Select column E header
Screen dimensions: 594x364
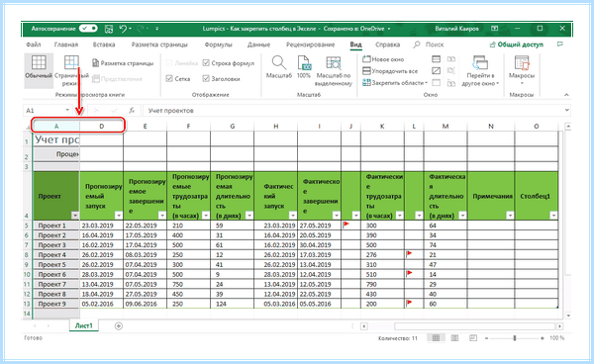pos(146,127)
